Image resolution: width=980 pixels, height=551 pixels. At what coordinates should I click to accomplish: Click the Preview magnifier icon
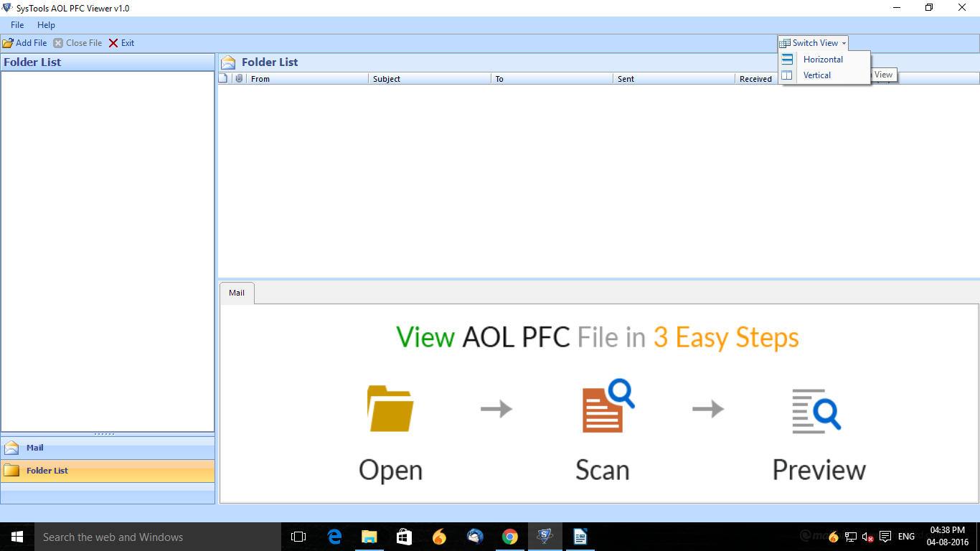point(816,411)
